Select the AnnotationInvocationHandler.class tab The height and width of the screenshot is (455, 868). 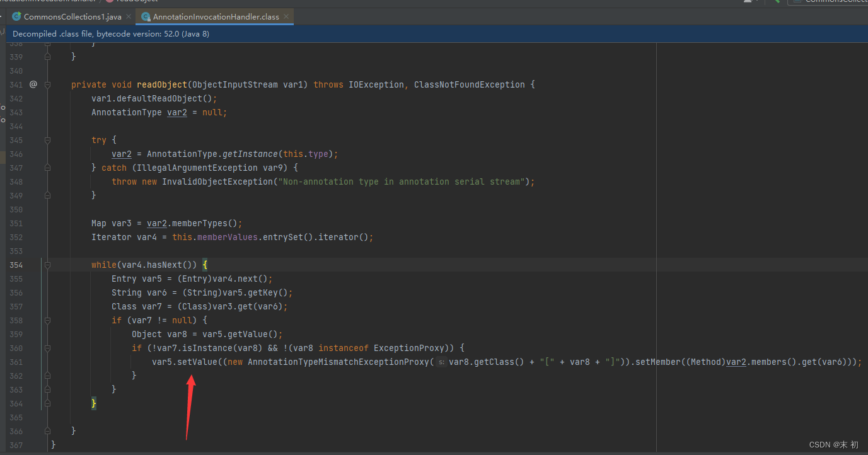coord(216,17)
